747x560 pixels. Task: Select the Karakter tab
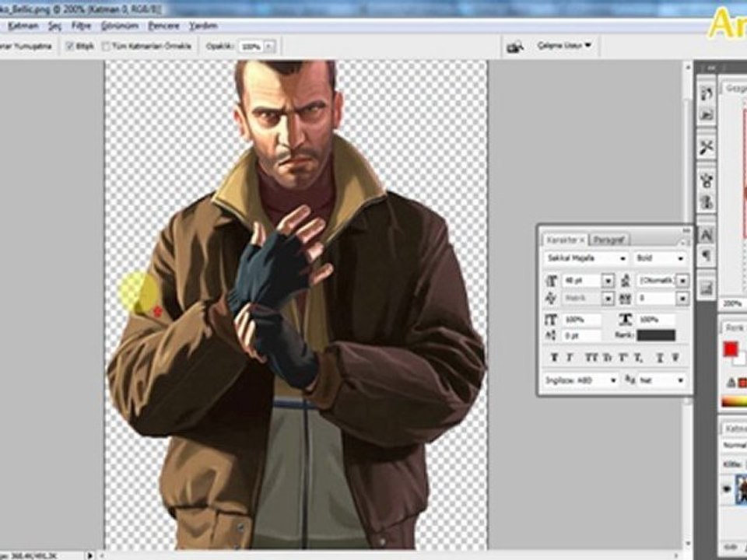pos(566,240)
